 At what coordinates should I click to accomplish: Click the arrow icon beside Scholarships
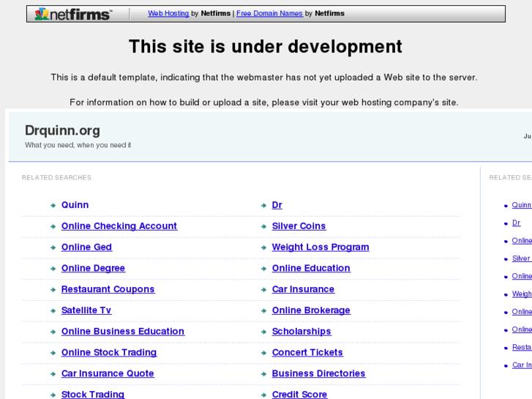click(x=263, y=332)
